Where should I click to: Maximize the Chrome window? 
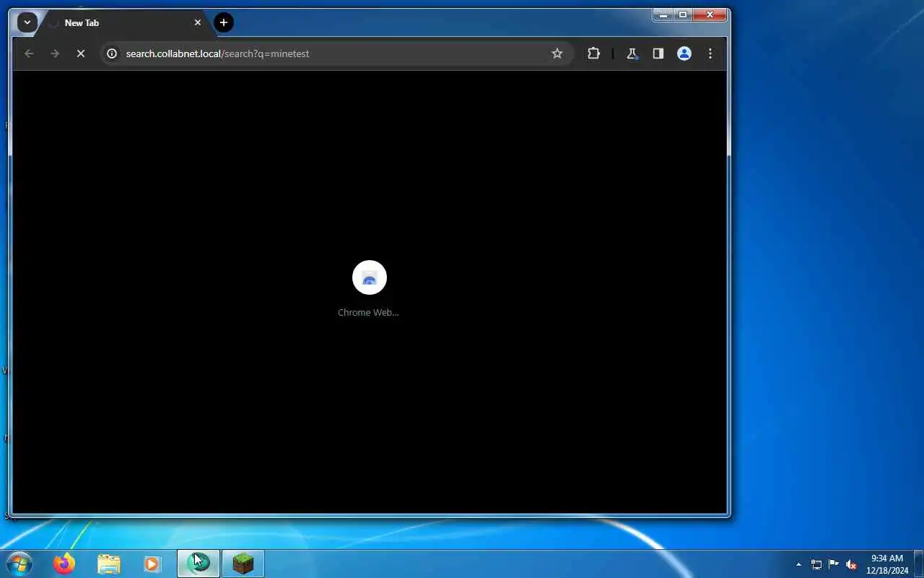[x=683, y=14]
